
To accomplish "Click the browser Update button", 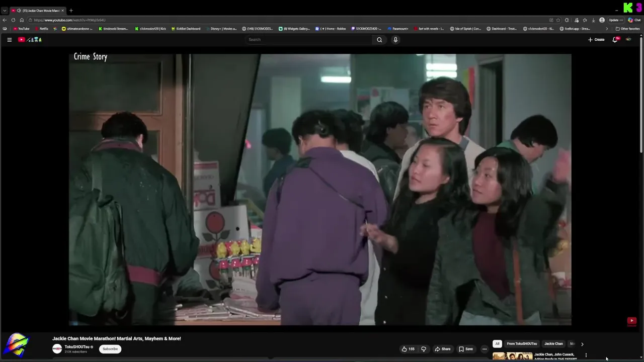I will (x=616, y=20).
